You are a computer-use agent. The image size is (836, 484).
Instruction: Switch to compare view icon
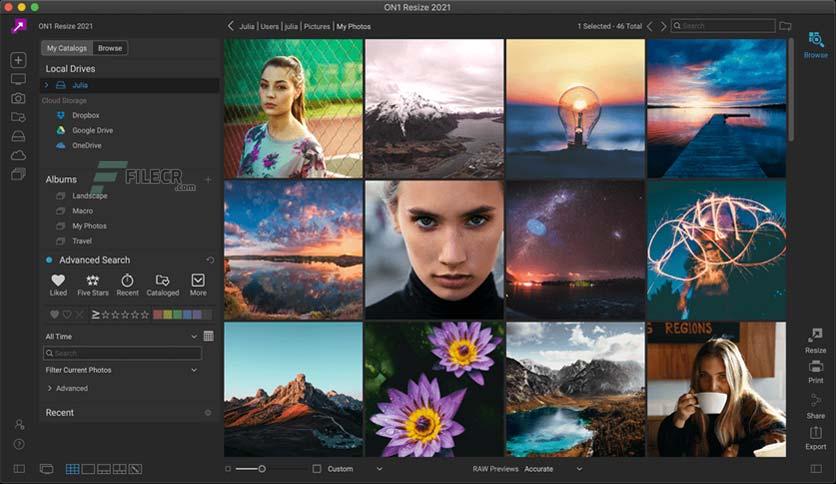[119, 469]
